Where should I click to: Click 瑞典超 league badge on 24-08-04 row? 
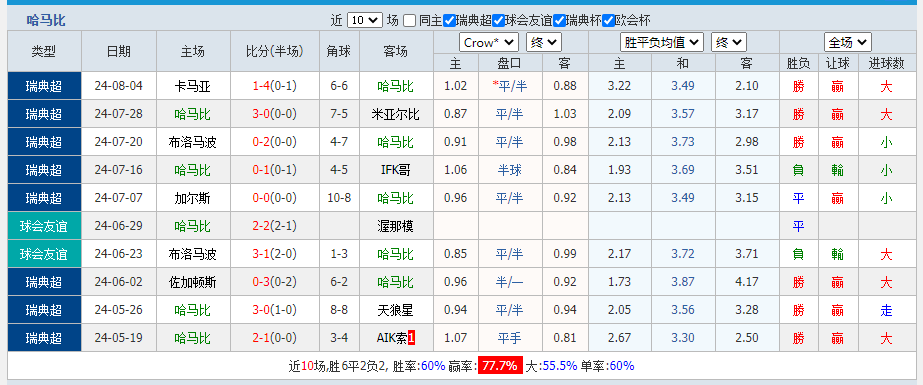[44, 87]
